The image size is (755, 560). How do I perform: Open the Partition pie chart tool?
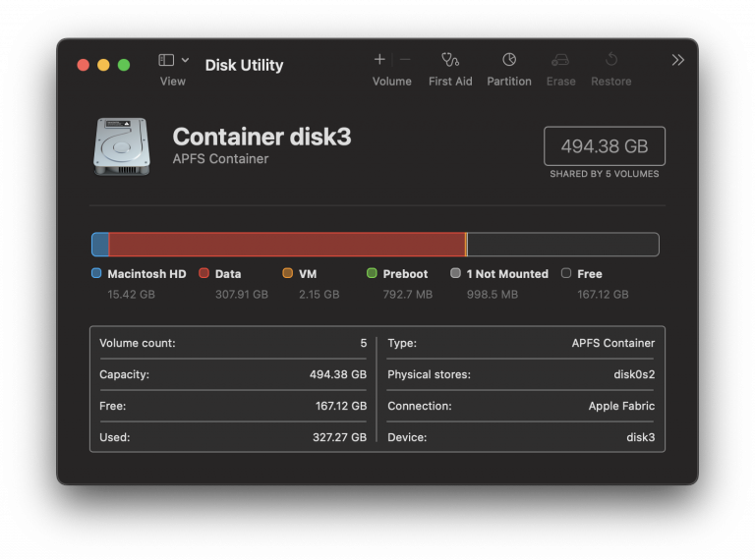[x=509, y=60]
